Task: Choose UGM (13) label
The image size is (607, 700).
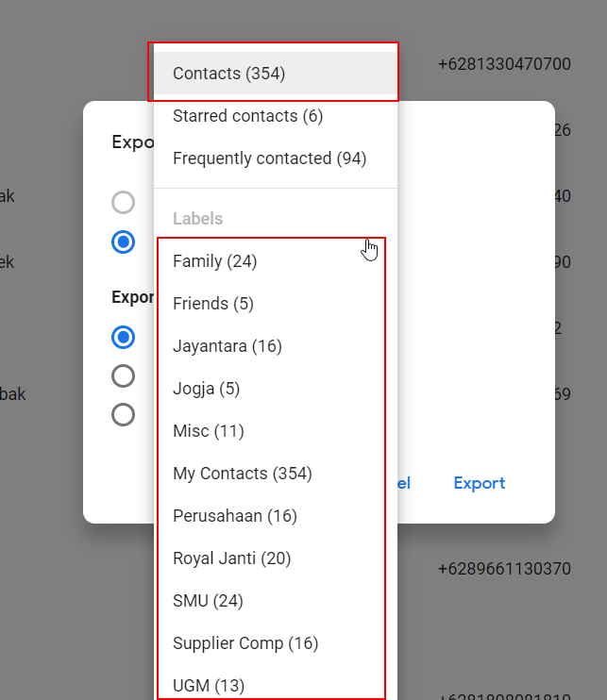Action: point(209,685)
